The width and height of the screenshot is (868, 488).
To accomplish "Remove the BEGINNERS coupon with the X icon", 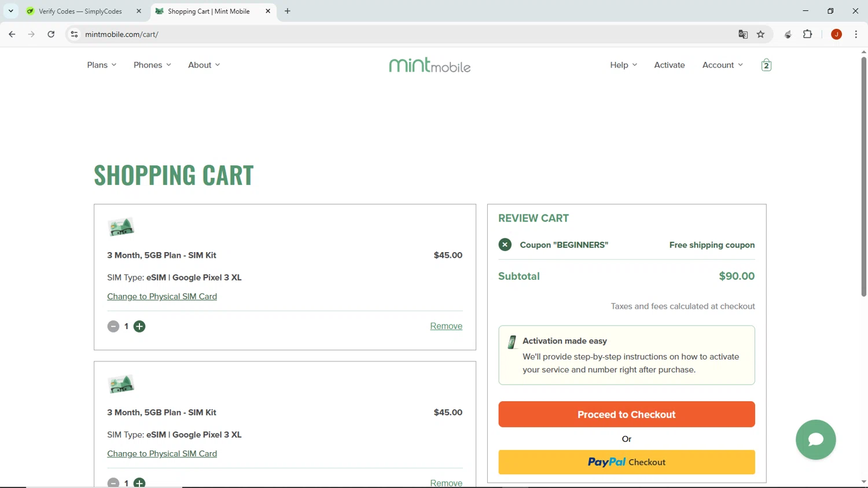I will [505, 245].
